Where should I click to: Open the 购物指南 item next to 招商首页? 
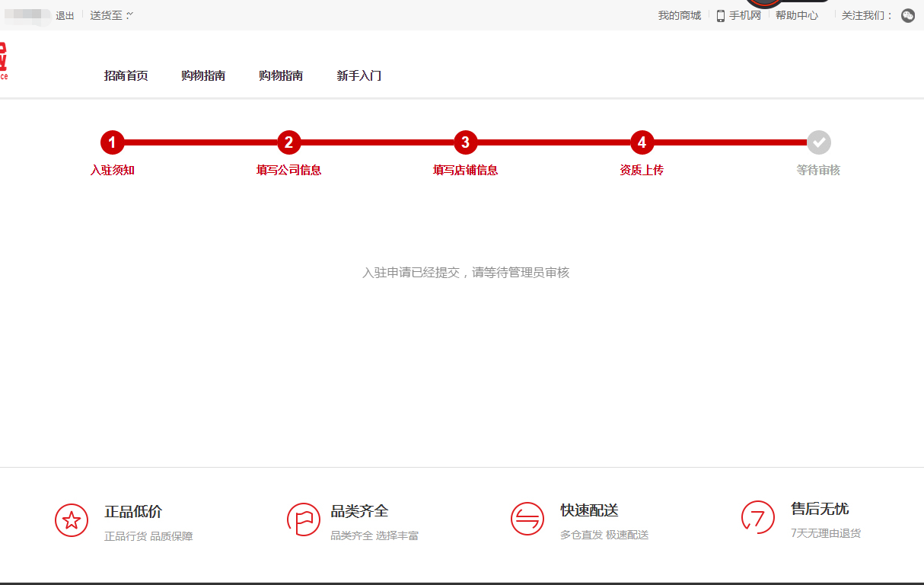[203, 75]
